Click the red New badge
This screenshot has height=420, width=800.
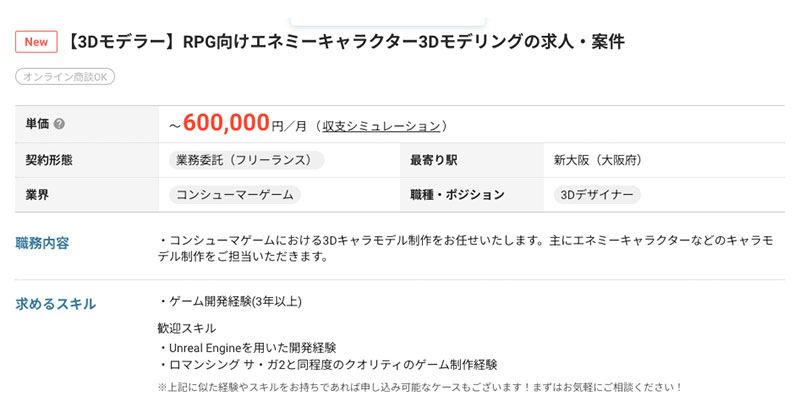35,42
